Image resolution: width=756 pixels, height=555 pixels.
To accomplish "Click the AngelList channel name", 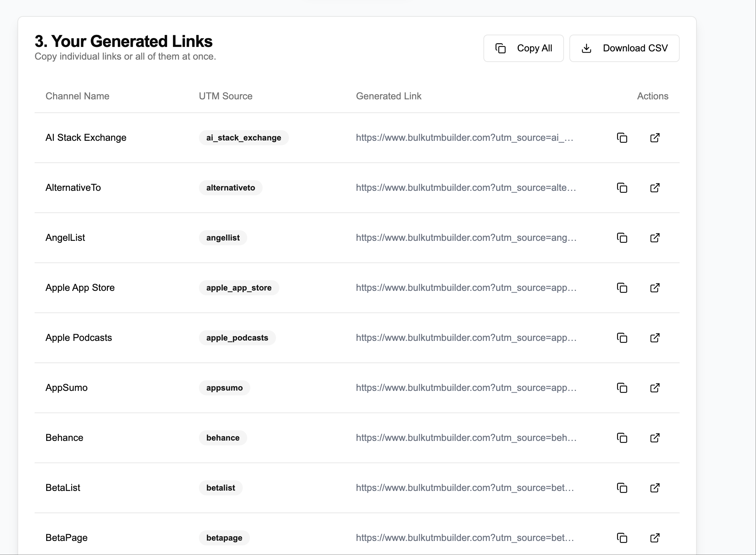I will point(65,238).
